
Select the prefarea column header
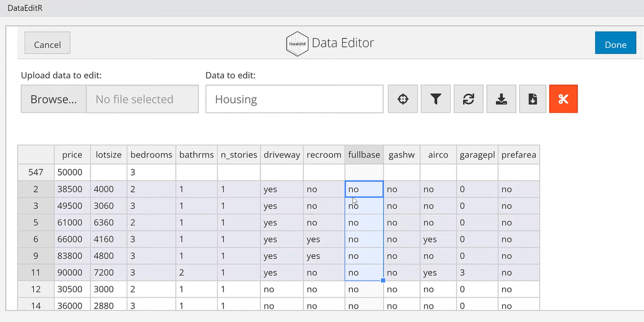(x=518, y=155)
